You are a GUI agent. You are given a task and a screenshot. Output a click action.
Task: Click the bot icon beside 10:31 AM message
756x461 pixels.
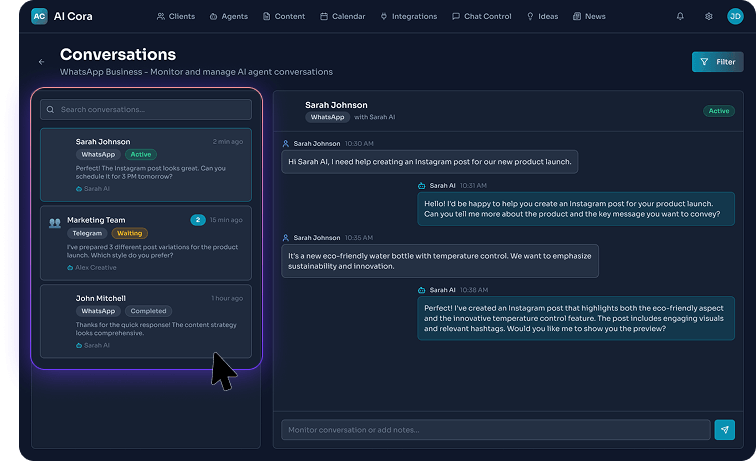(421, 186)
